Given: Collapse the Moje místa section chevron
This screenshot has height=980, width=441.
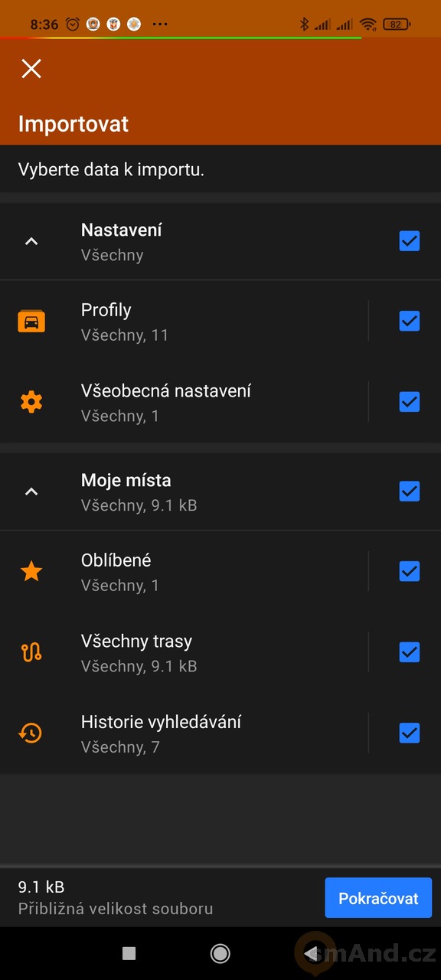Looking at the screenshot, I should point(31,492).
